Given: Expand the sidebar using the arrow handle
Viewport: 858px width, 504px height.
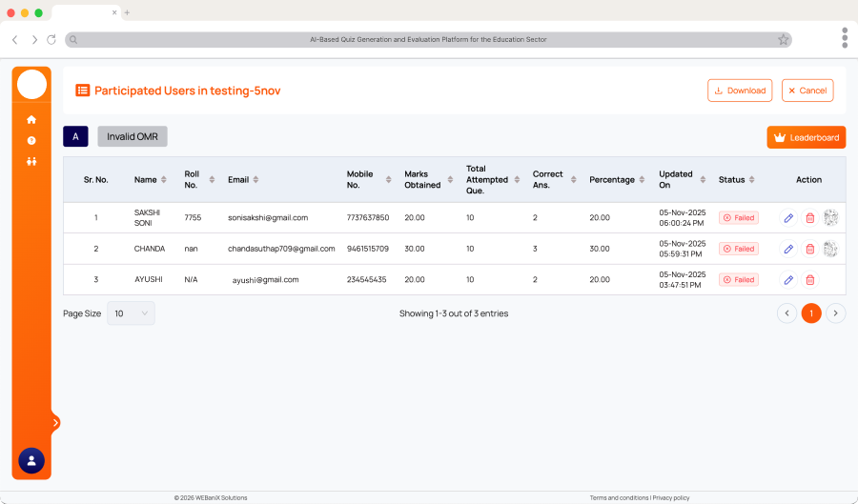Looking at the screenshot, I should click(55, 422).
